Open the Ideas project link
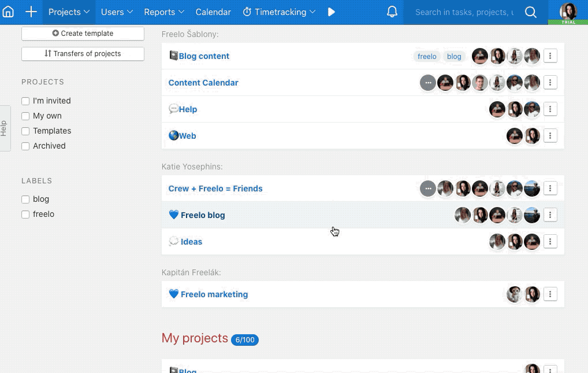The width and height of the screenshot is (588, 373). (x=191, y=242)
